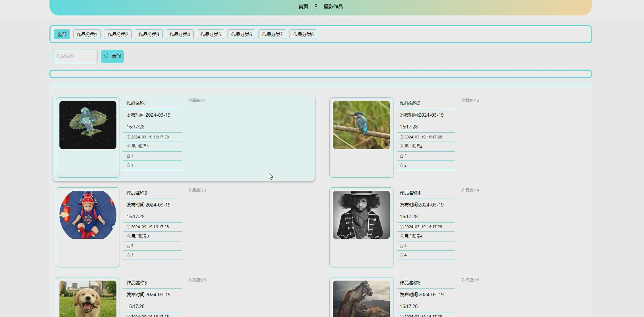
Task: Open the horse photo thumbnail
Action: pos(361,299)
